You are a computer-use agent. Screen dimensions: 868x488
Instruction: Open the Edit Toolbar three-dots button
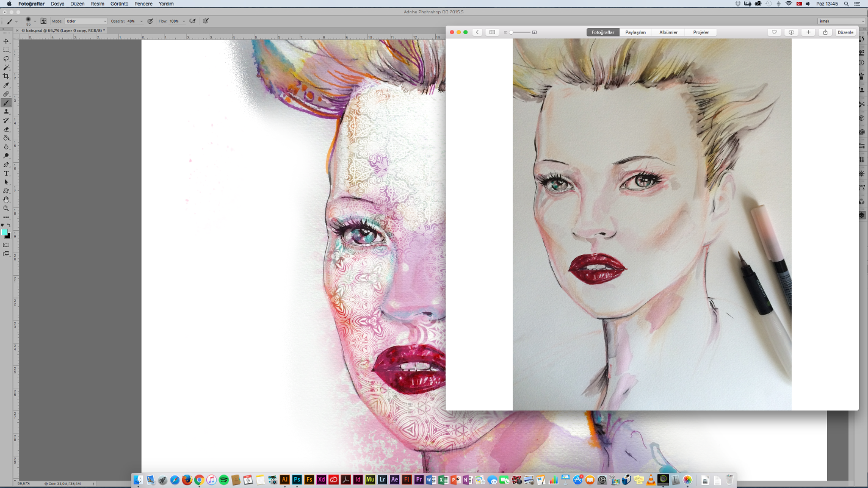6,217
